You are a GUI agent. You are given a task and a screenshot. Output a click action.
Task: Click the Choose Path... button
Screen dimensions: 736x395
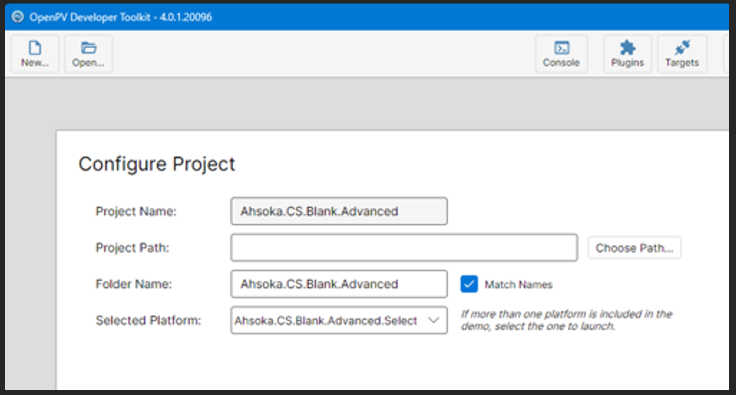(634, 248)
